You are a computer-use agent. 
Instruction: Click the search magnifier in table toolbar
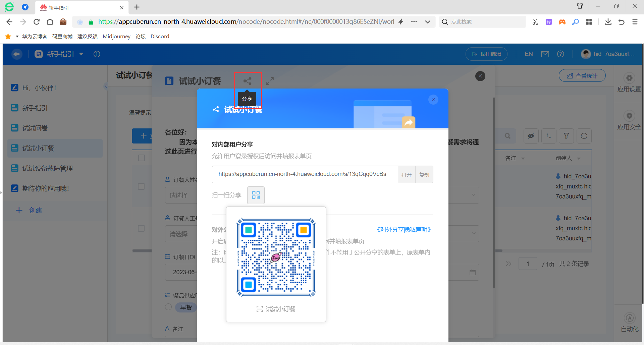tap(507, 136)
